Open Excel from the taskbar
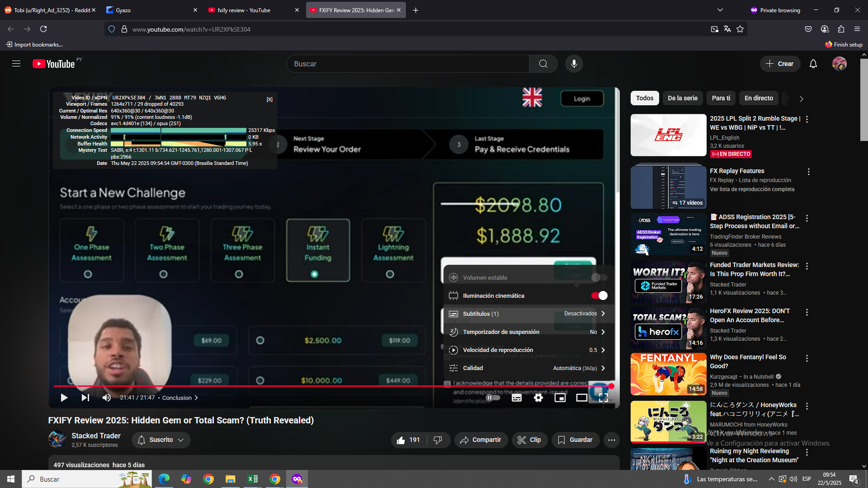 tap(253, 479)
